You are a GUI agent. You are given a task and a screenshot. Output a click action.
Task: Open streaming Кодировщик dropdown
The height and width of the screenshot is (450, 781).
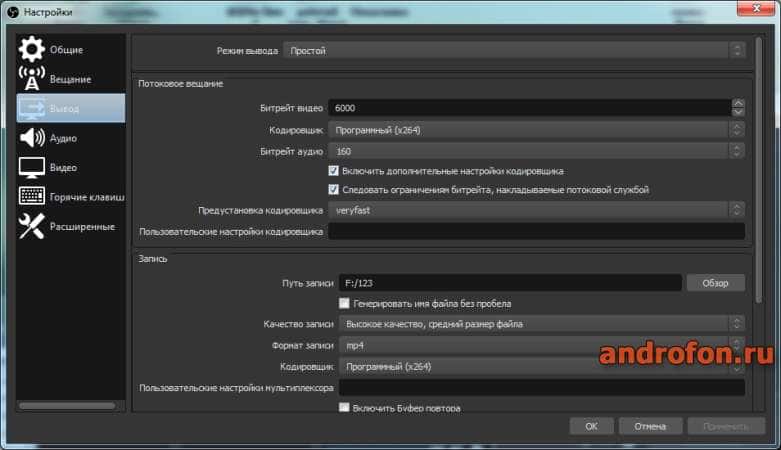(536, 130)
